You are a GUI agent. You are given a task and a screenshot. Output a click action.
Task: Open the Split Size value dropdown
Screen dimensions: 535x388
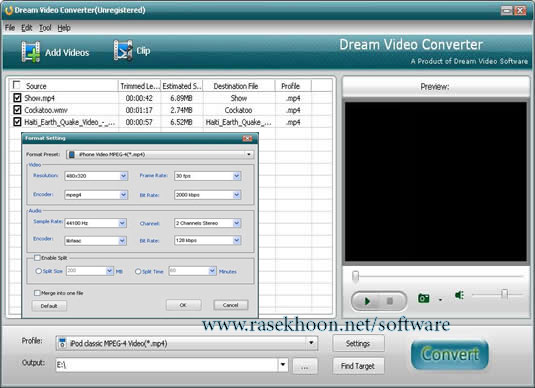(110, 271)
